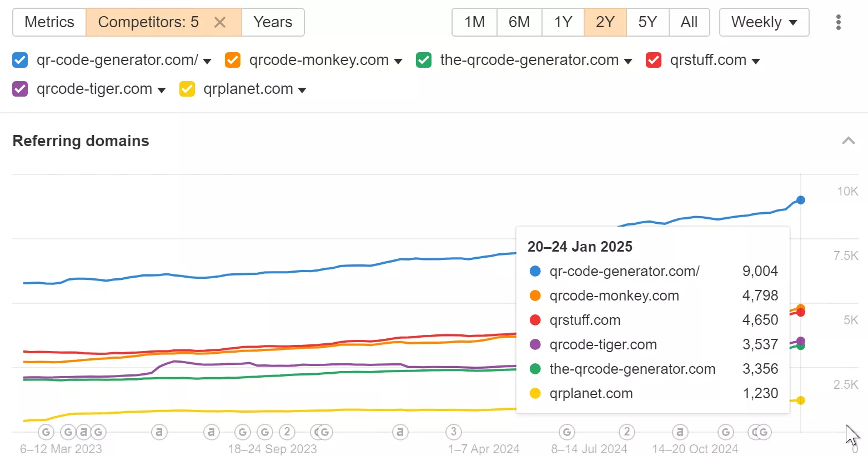Uncheck the qr-code-generator.com/ checkbox
Screen dimensions: 868x456
coord(20,60)
